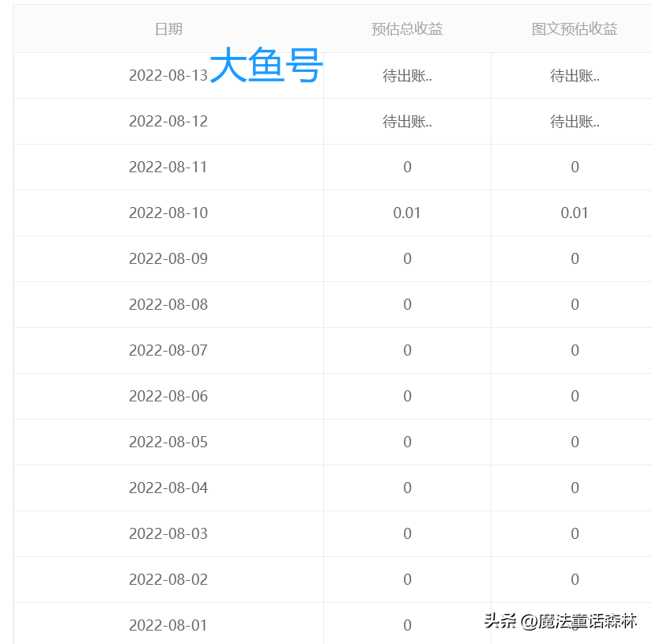Click 预估总收益 value 0 for 2022-08-05

(407, 442)
